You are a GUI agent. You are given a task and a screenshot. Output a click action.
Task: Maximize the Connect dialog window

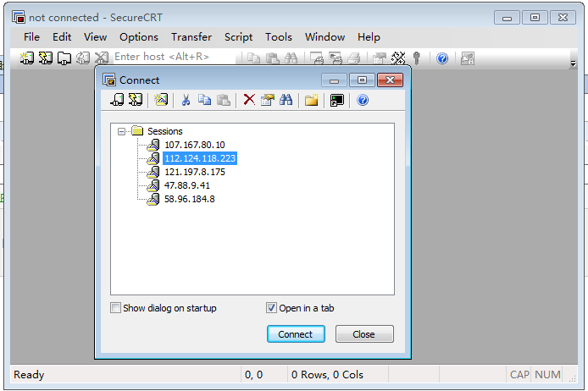[362, 80]
